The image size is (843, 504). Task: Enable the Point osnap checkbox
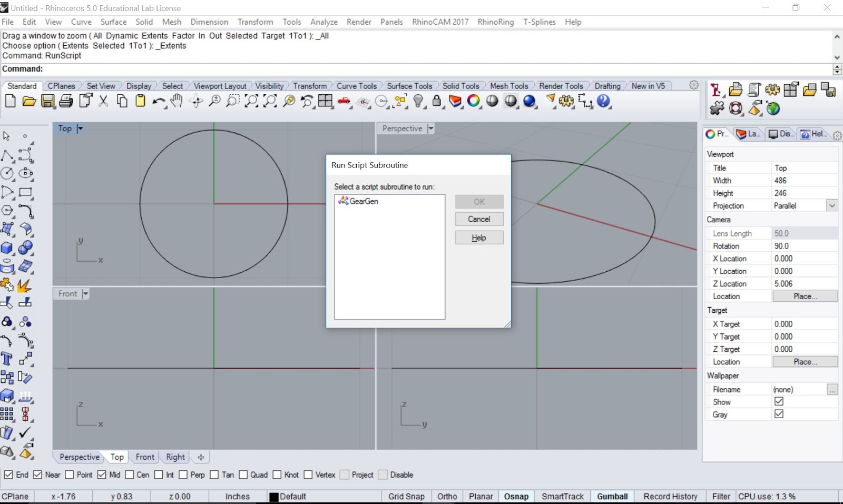coord(69,475)
